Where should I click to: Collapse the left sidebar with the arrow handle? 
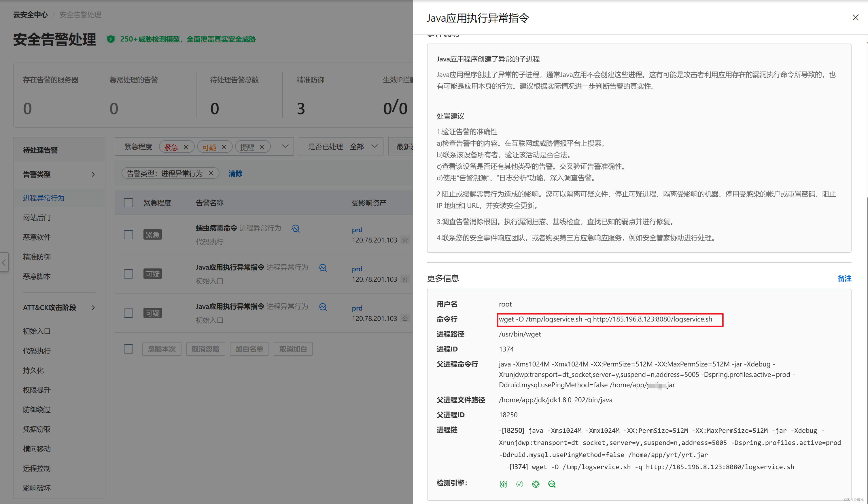point(4,262)
